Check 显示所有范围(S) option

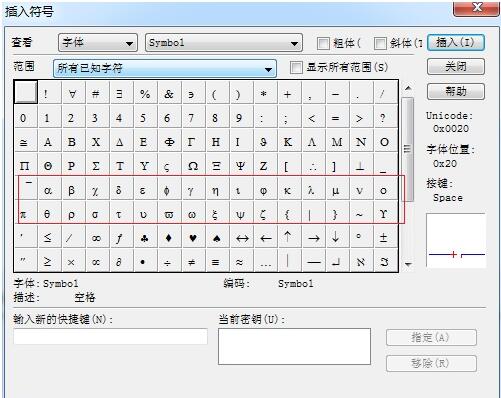[x=296, y=67]
